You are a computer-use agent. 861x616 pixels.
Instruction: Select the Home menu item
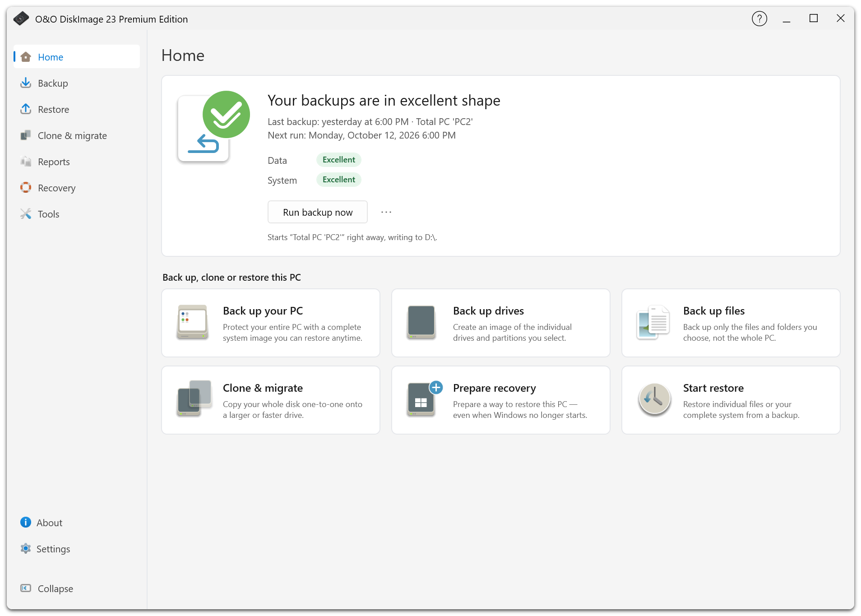[77, 57]
